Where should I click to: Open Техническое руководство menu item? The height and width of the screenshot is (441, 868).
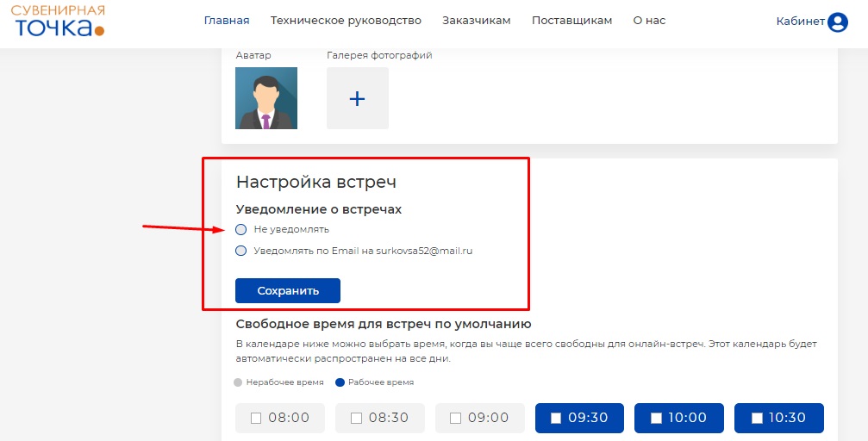(346, 21)
